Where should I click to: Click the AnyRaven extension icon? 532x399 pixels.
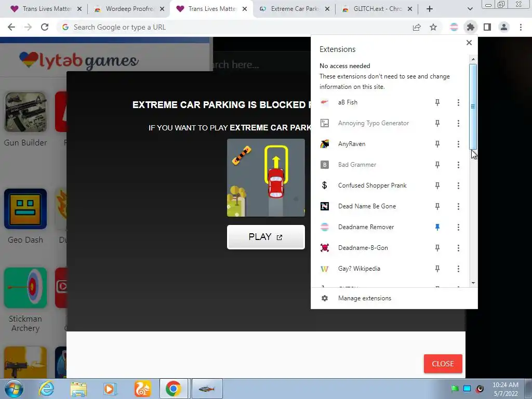tap(325, 144)
